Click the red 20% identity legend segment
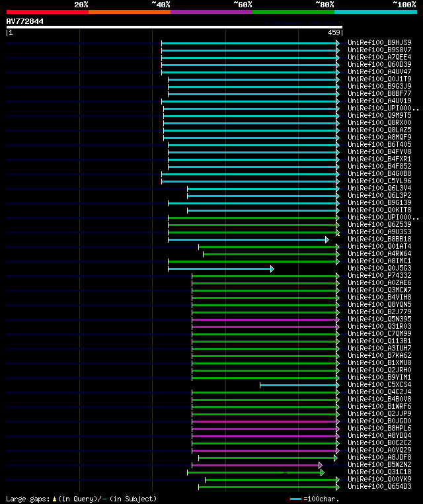This screenshot has width=423, height=504. 48,12
